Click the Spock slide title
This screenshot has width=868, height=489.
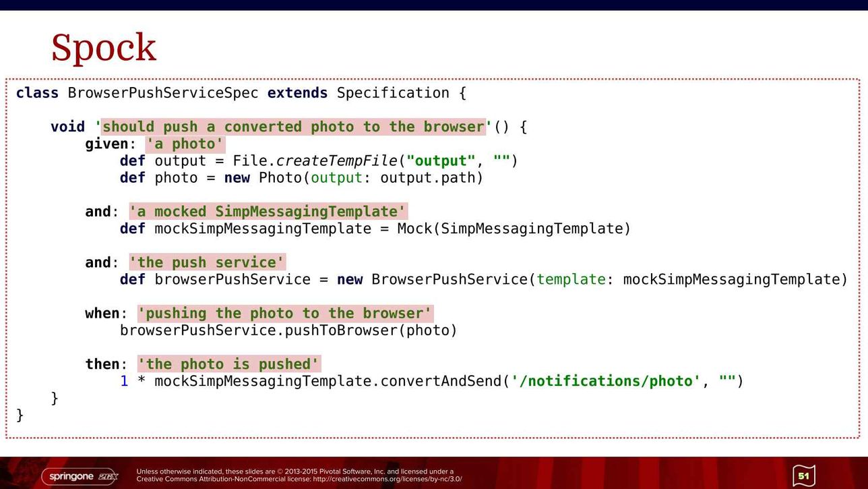(x=104, y=48)
